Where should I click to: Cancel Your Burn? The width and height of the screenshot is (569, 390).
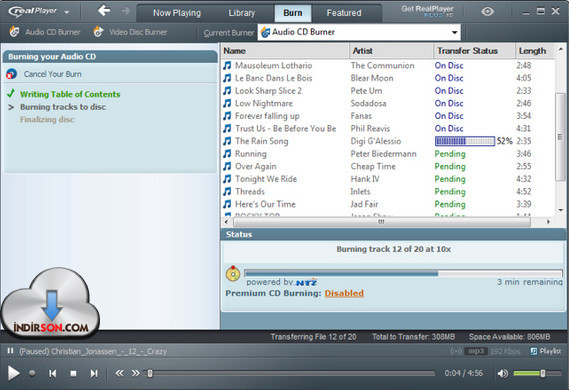pyautogui.click(x=53, y=74)
